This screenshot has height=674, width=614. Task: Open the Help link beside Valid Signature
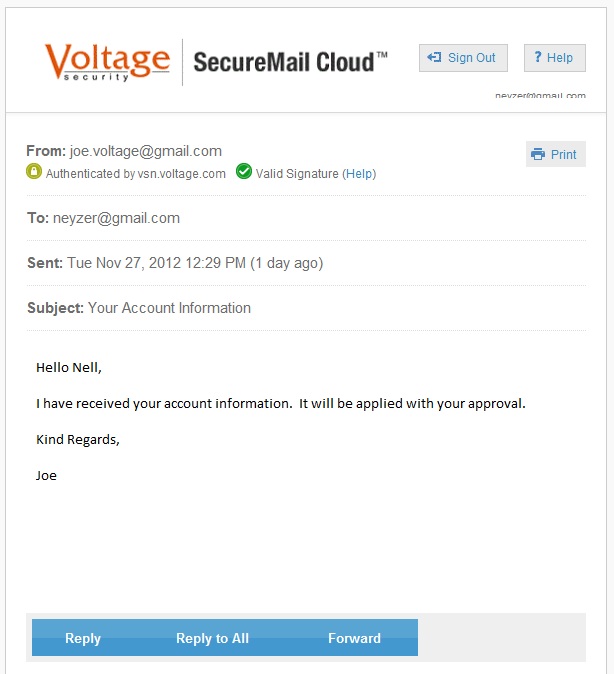coord(359,174)
